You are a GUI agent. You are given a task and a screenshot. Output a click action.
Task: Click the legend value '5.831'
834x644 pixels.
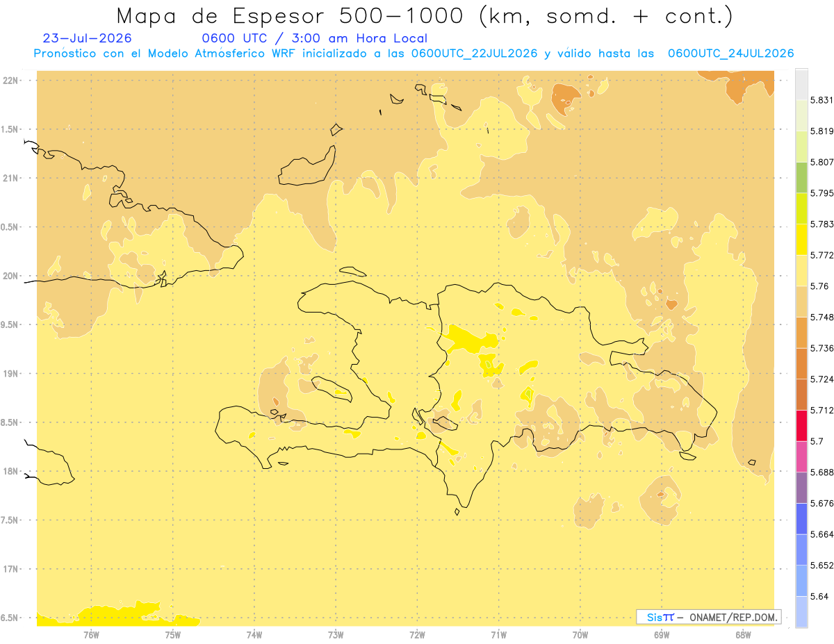(822, 100)
